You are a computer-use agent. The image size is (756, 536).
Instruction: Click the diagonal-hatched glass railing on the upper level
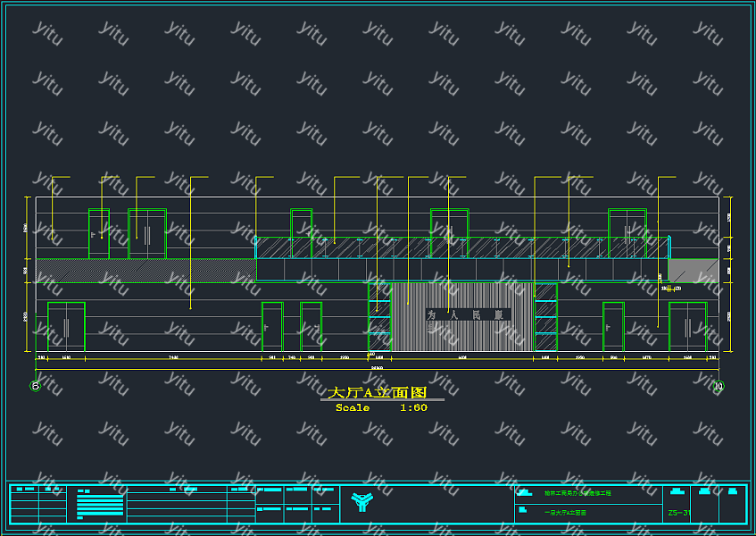pos(375,247)
